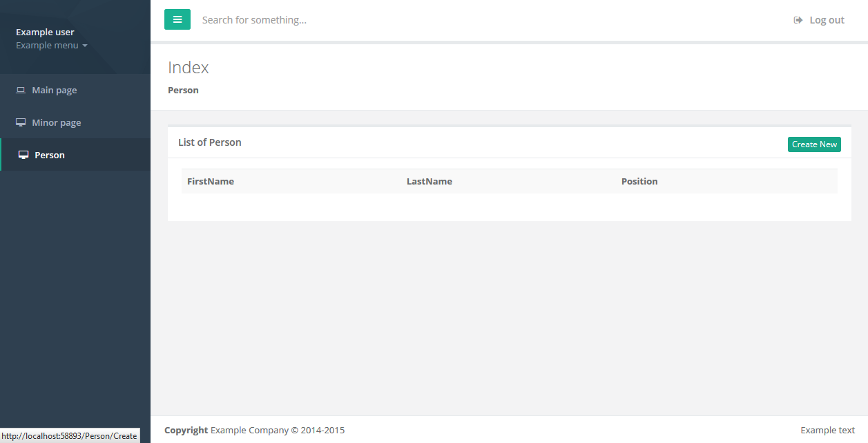Select the Person sidebar item
The height and width of the screenshot is (443, 868).
pos(50,155)
